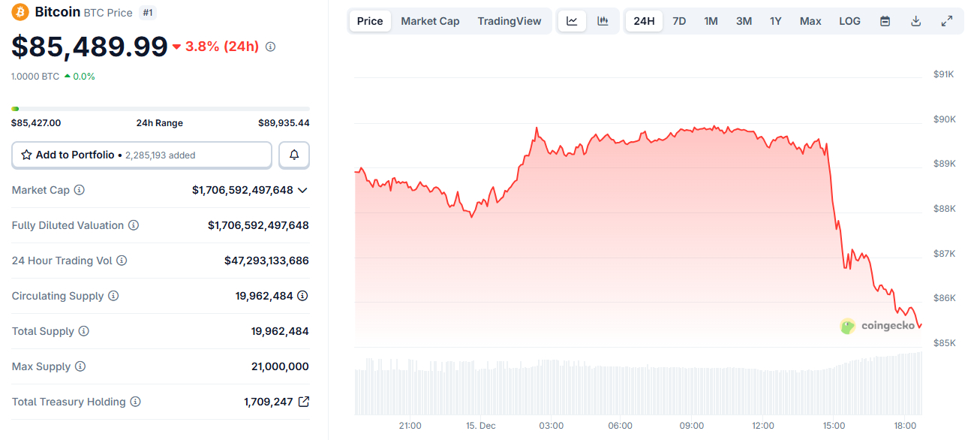
Task: Open the Total Supply info tooltip
Action: point(83,331)
